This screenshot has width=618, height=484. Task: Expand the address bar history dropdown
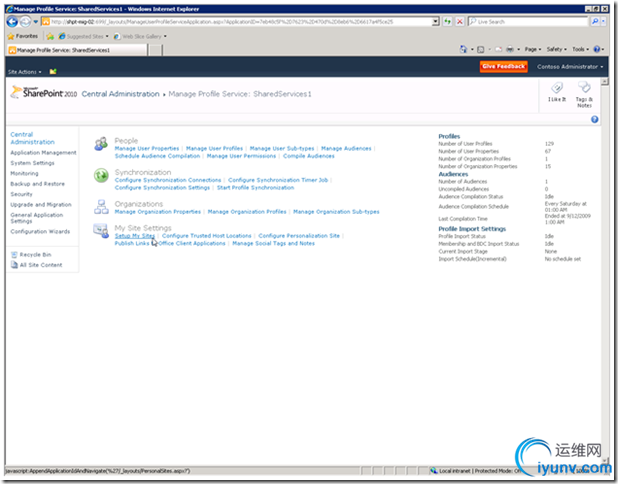pyautogui.click(x=435, y=22)
